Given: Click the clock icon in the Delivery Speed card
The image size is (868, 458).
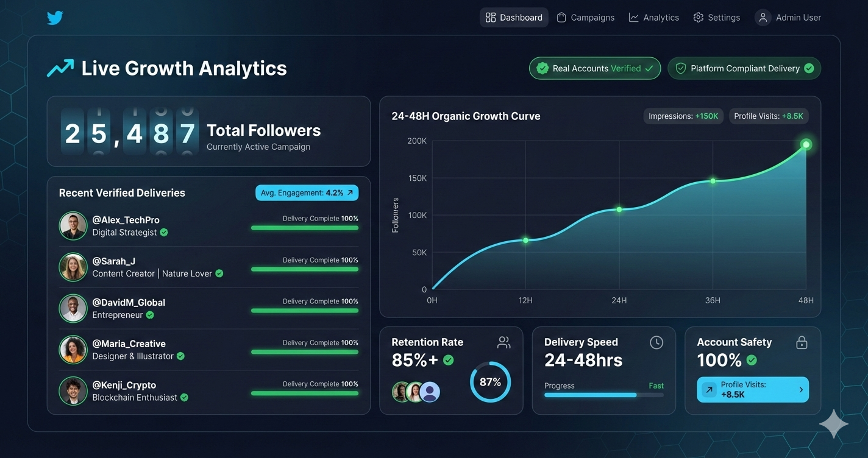Looking at the screenshot, I should click(x=656, y=342).
